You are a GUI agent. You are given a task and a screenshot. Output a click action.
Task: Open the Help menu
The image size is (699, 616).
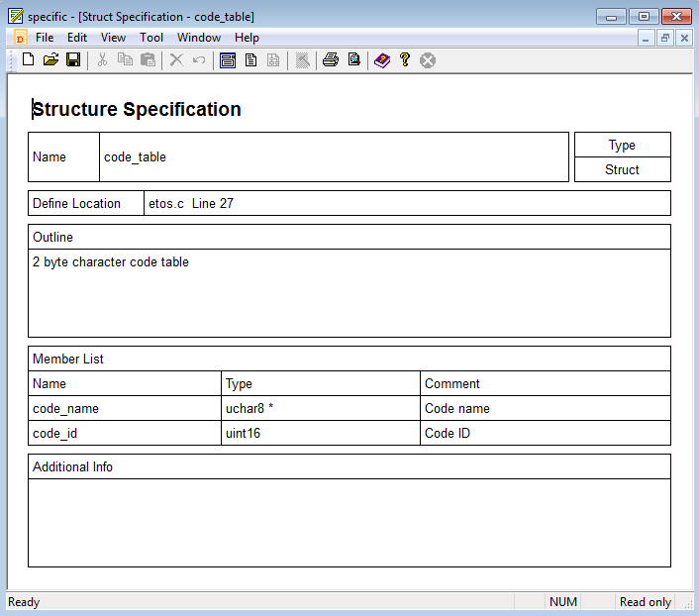[x=247, y=38]
